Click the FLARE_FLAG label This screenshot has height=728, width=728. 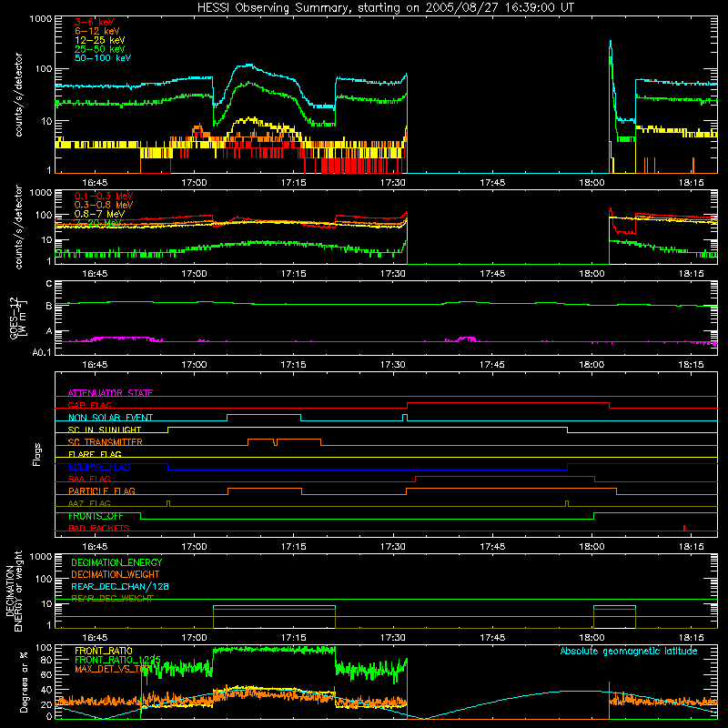tap(95, 454)
